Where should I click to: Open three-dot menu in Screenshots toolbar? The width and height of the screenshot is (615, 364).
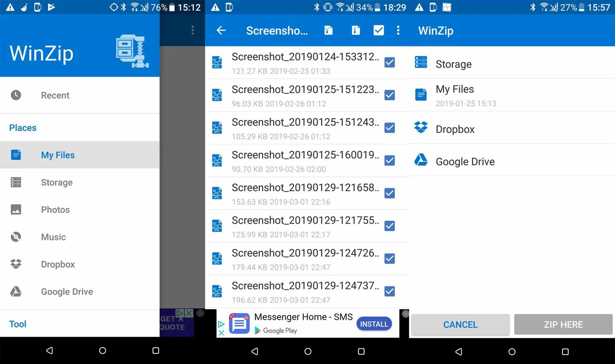tap(398, 30)
